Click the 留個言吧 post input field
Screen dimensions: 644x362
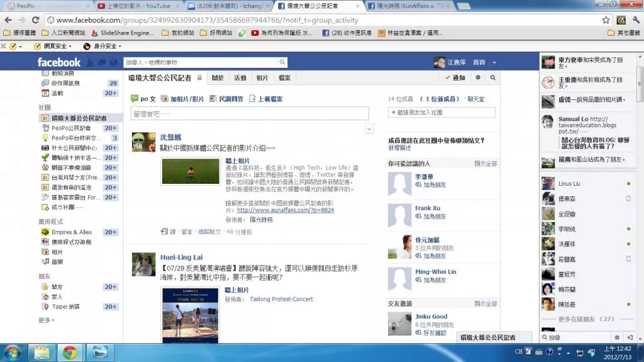click(249, 113)
